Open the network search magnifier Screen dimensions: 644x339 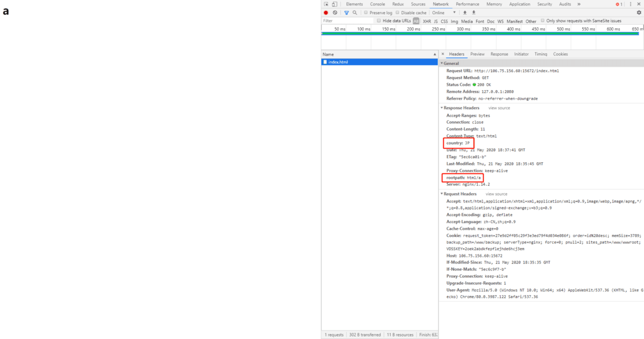pyautogui.click(x=355, y=13)
